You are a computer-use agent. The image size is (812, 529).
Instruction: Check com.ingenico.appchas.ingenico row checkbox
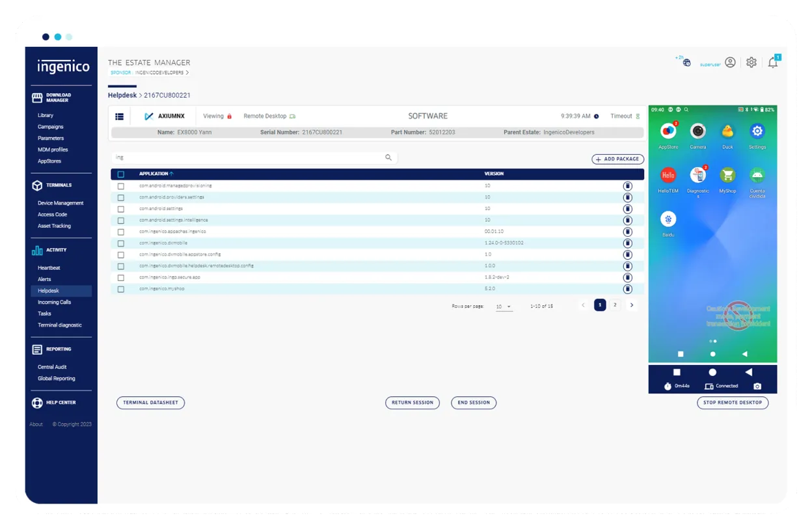tap(121, 232)
